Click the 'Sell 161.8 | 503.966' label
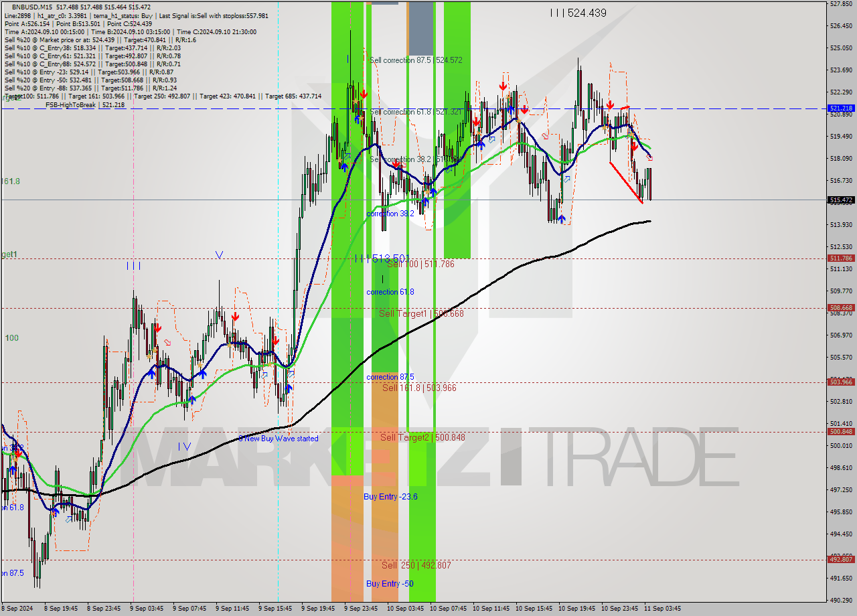 (x=419, y=388)
